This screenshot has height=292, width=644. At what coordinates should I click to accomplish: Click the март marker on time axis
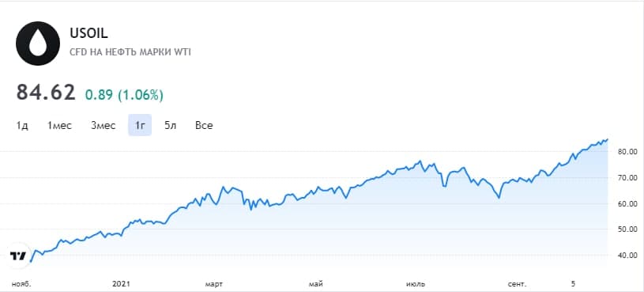[214, 284]
